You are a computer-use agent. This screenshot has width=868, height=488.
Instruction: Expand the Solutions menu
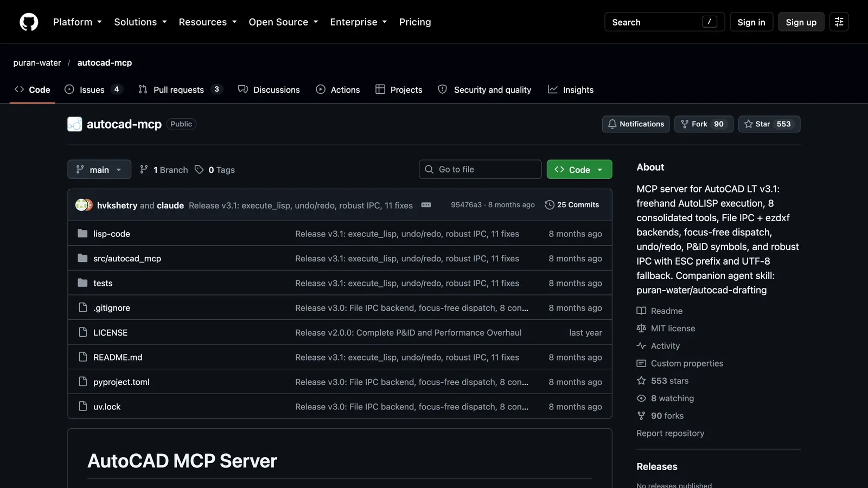(x=141, y=22)
